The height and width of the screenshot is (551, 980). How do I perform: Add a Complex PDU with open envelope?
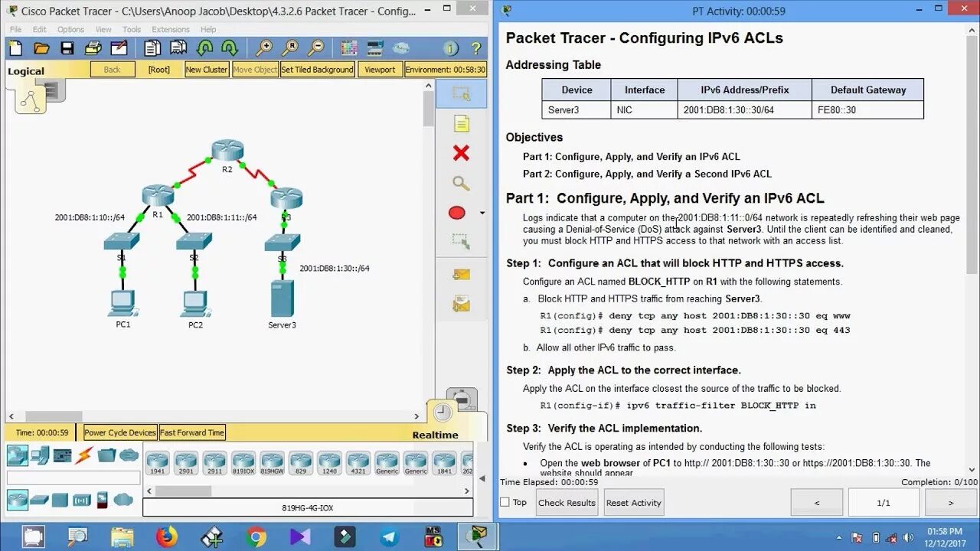coord(461,304)
